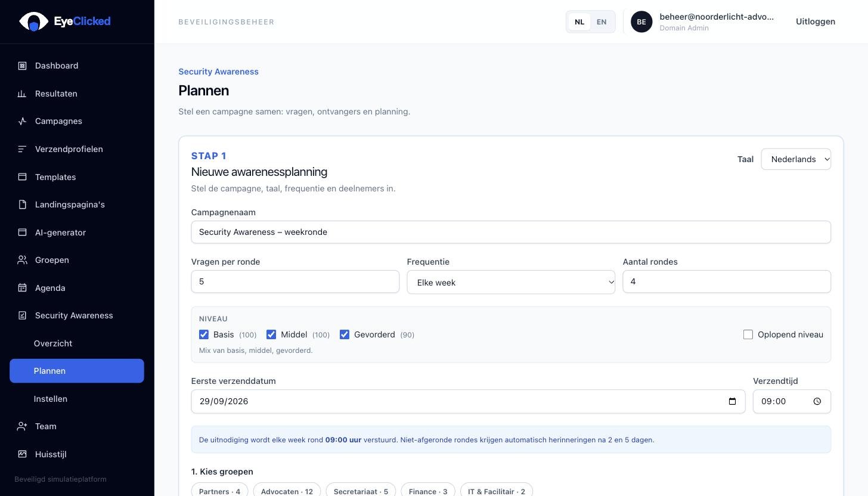Viewport: 868px width, 496px height.
Task: Uncheck the Gevorderd level checkbox
Action: tap(345, 334)
